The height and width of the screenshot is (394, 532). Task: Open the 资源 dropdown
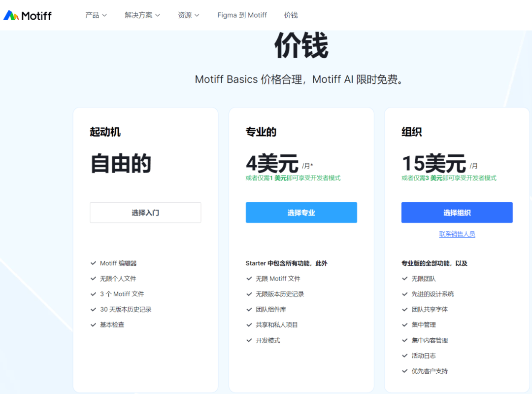point(189,15)
